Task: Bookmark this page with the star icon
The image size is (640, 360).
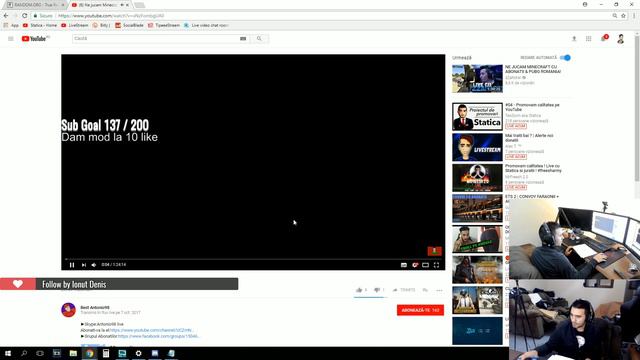Action: [x=623, y=16]
